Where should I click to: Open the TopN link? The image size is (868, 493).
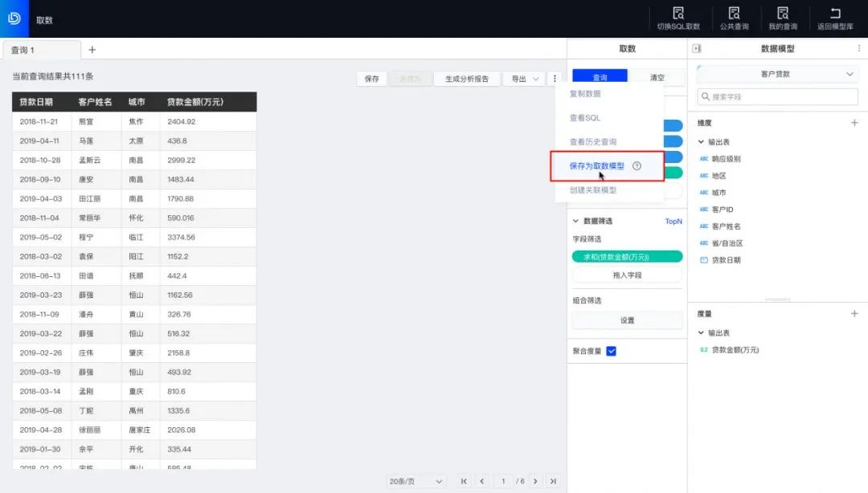pos(674,222)
